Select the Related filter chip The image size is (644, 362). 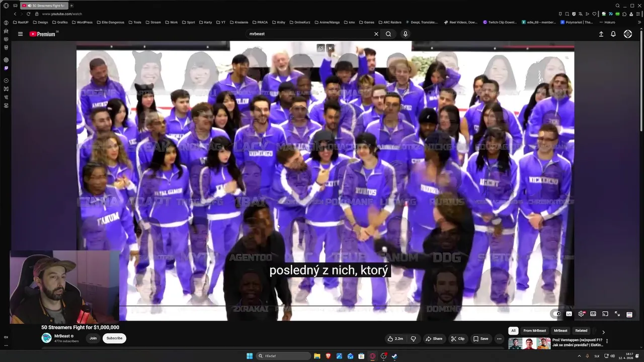pos(581,331)
